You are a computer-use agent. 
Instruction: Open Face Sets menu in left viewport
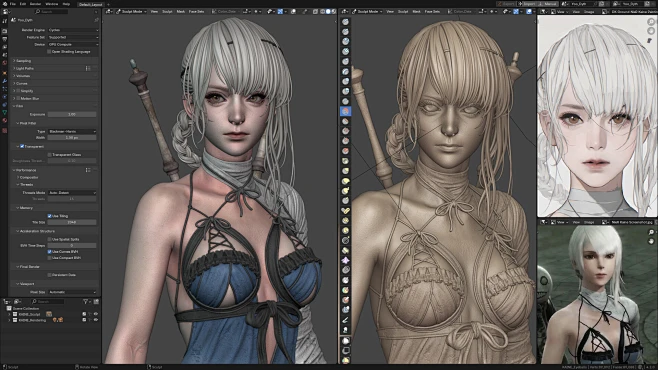[196, 11]
